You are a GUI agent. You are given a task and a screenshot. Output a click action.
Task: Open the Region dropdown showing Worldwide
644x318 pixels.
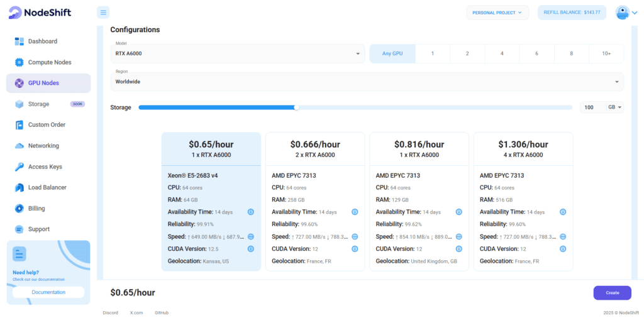(367, 82)
